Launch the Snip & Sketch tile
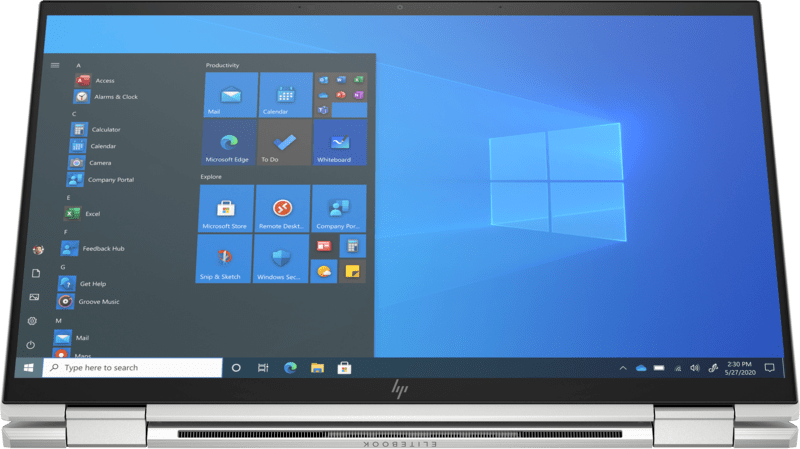Viewport: 800px width, 449px height. pyautogui.click(x=223, y=259)
